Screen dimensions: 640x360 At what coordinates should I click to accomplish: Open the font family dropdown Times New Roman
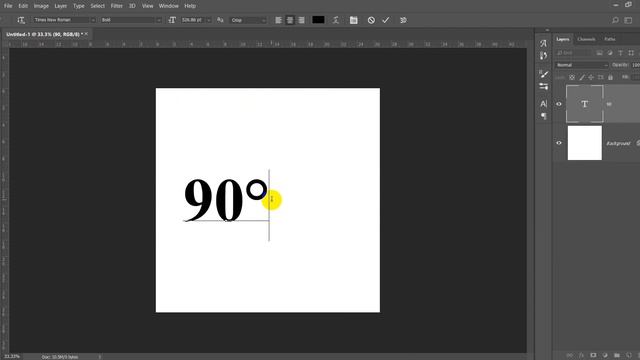pyautogui.click(x=64, y=20)
